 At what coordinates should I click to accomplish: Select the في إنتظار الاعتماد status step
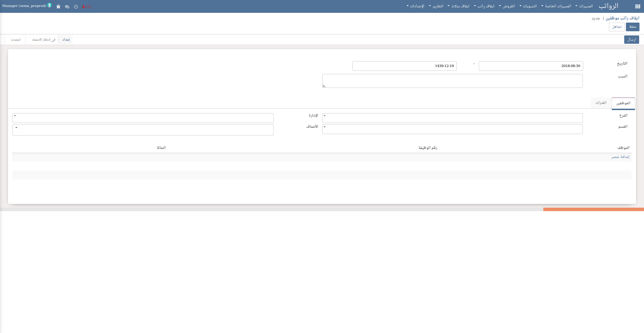43,40
